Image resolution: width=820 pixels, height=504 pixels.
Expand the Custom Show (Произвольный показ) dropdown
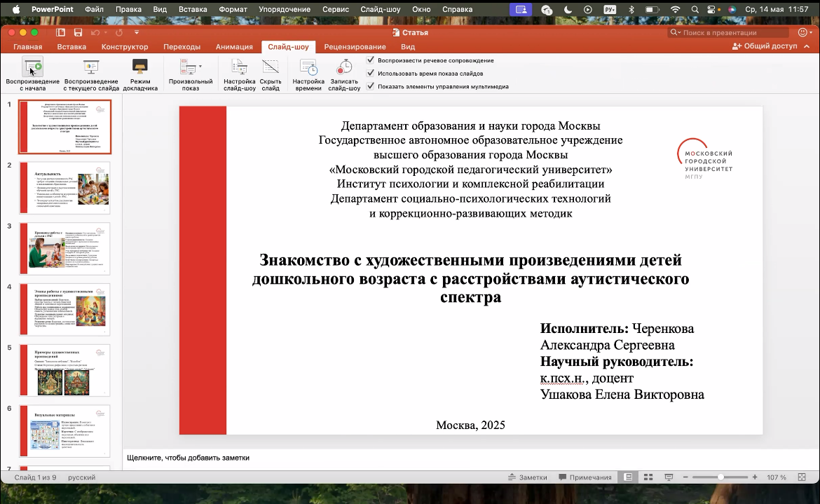[x=200, y=66]
